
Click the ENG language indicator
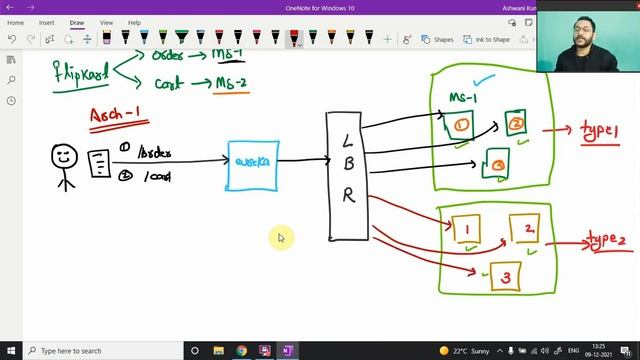point(573,351)
